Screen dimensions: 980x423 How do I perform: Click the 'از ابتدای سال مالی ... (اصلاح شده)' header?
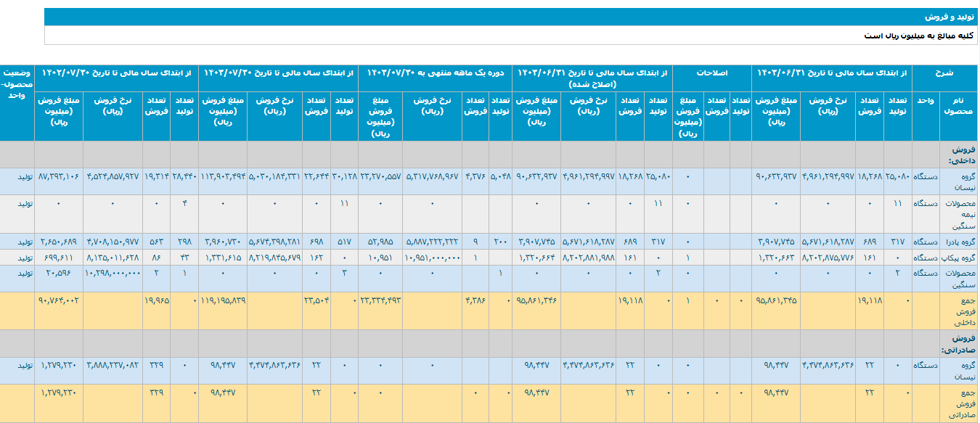(x=592, y=78)
